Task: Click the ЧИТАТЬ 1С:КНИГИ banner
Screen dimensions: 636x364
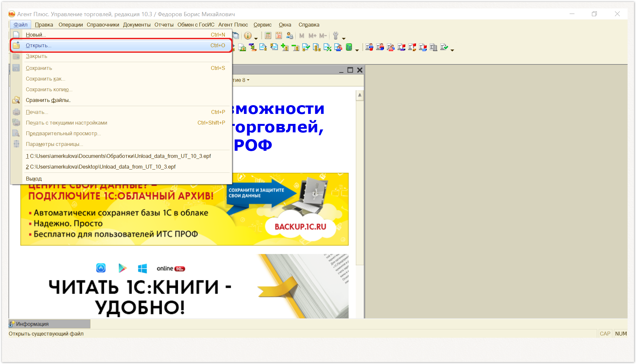Action: 184,286
